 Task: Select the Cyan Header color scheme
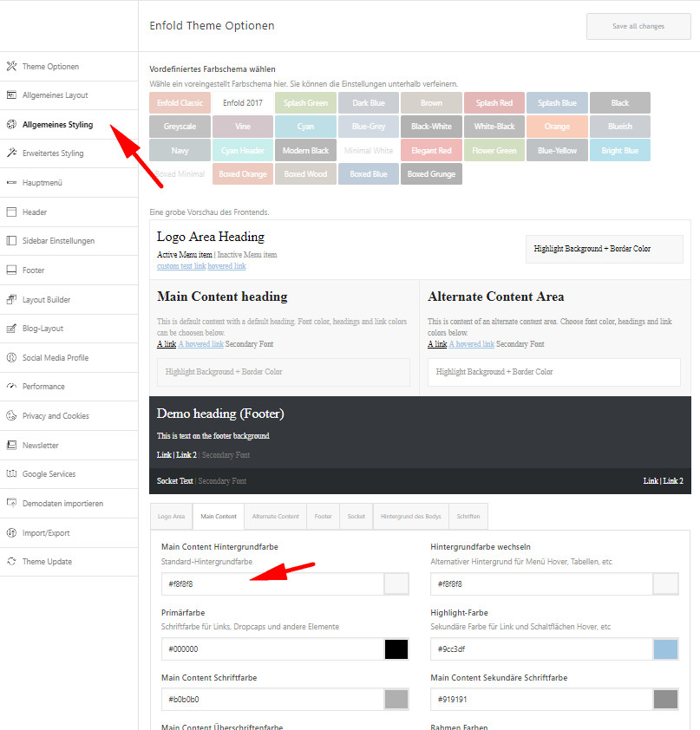click(243, 150)
